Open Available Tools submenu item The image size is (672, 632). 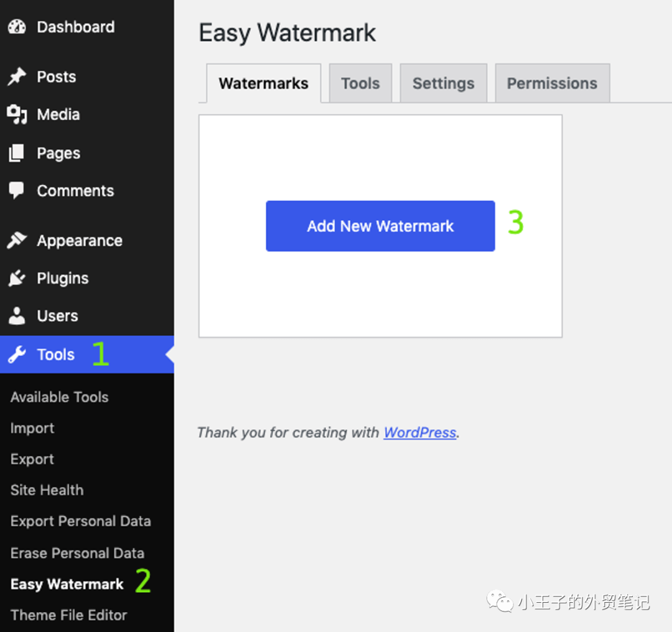(60, 397)
